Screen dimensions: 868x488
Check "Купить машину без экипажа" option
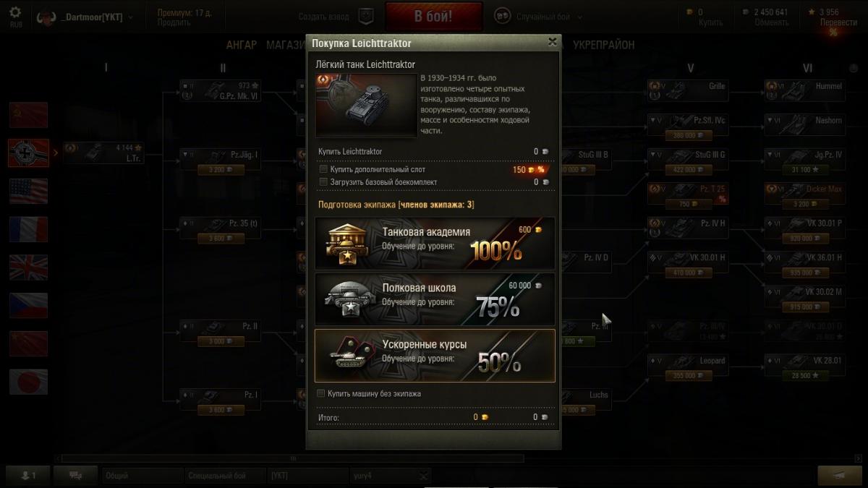321,394
